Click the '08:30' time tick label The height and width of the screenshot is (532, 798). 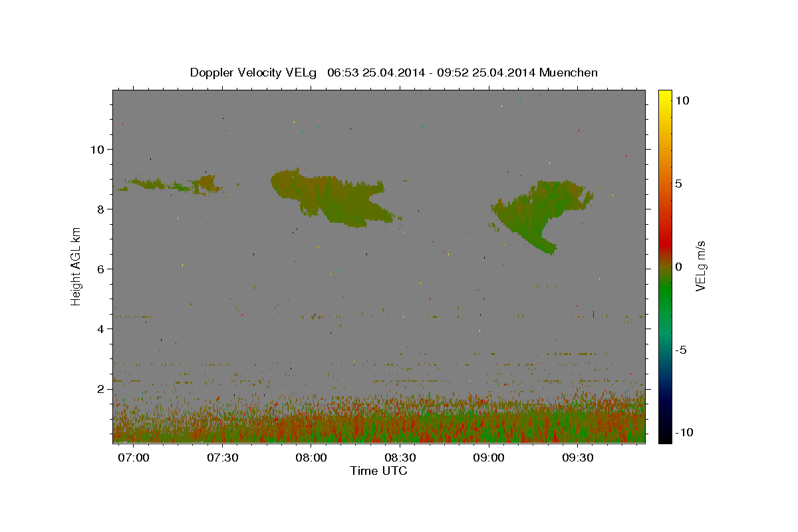click(x=400, y=458)
